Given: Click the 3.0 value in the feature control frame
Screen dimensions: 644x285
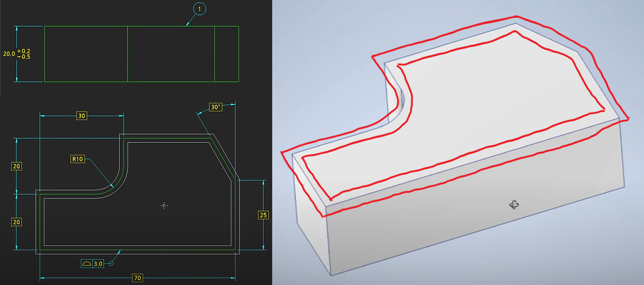Looking at the screenshot, I should coord(98,264).
